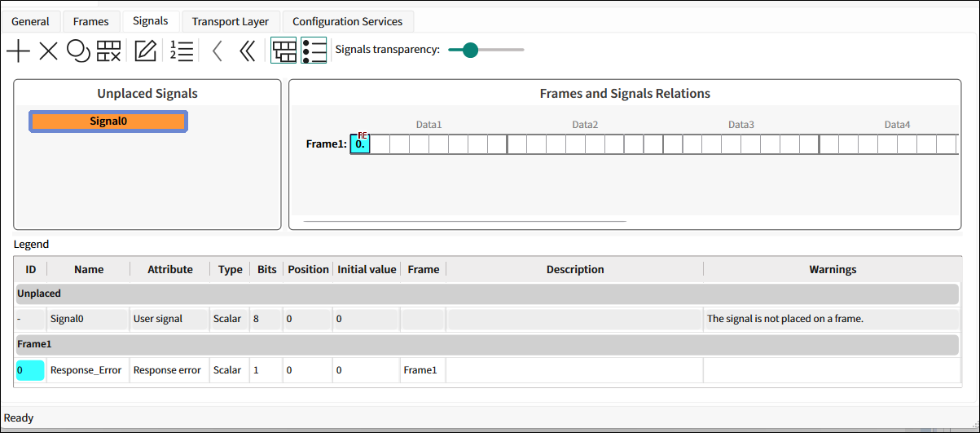
Task: Select the Signals tab
Action: 151,20
